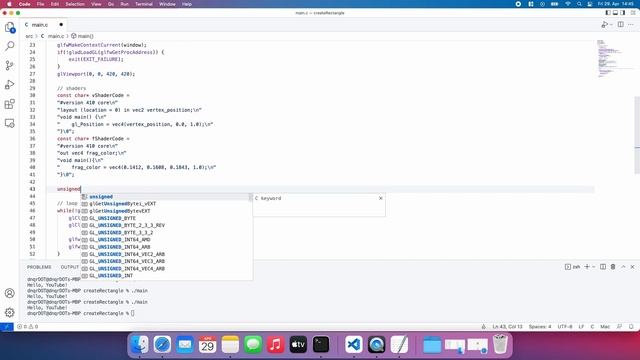Click the unsaved dot on main.c tab

61,24
